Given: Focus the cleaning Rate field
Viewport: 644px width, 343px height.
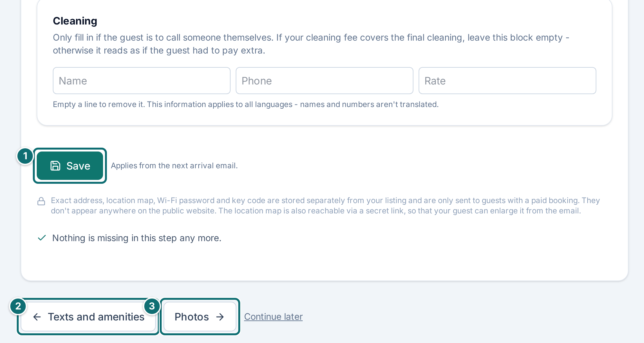Looking at the screenshot, I should coord(507,81).
